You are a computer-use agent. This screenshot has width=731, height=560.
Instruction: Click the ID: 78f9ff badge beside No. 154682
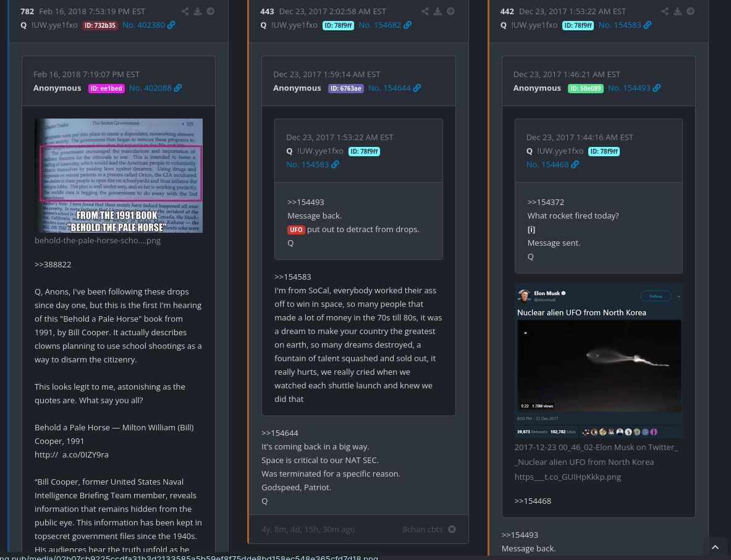click(338, 25)
